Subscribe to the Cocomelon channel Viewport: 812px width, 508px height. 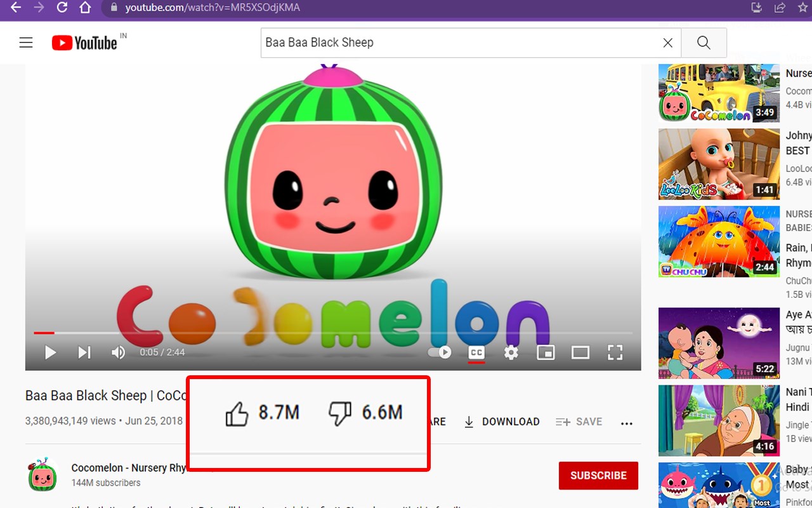598,476
